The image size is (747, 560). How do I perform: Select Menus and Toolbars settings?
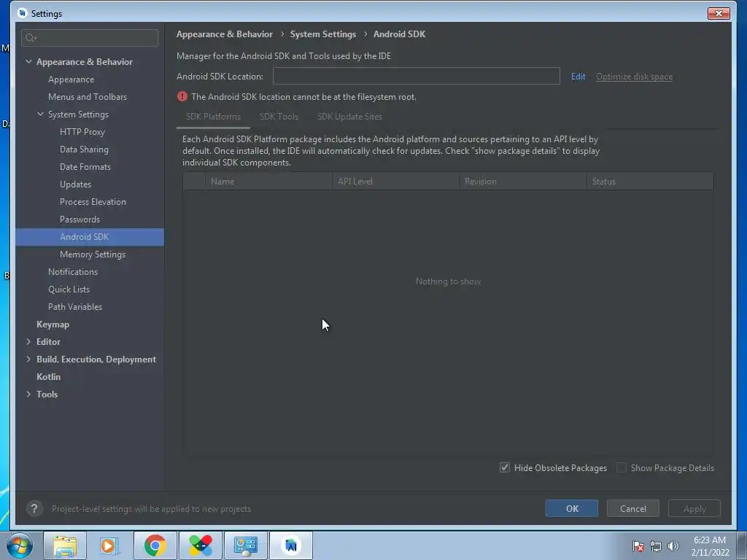(x=88, y=97)
